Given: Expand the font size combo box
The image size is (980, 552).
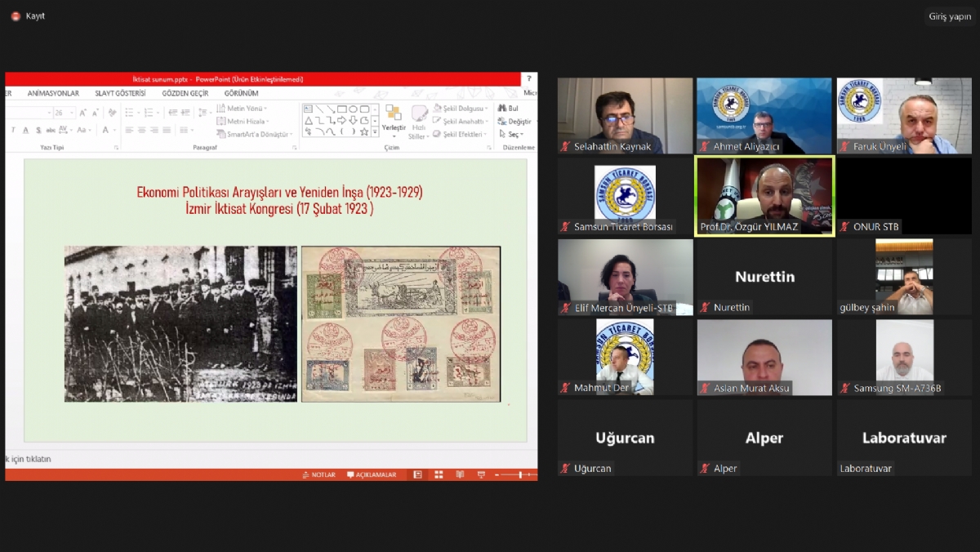Looking at the screenshot, I should point(72,113).
